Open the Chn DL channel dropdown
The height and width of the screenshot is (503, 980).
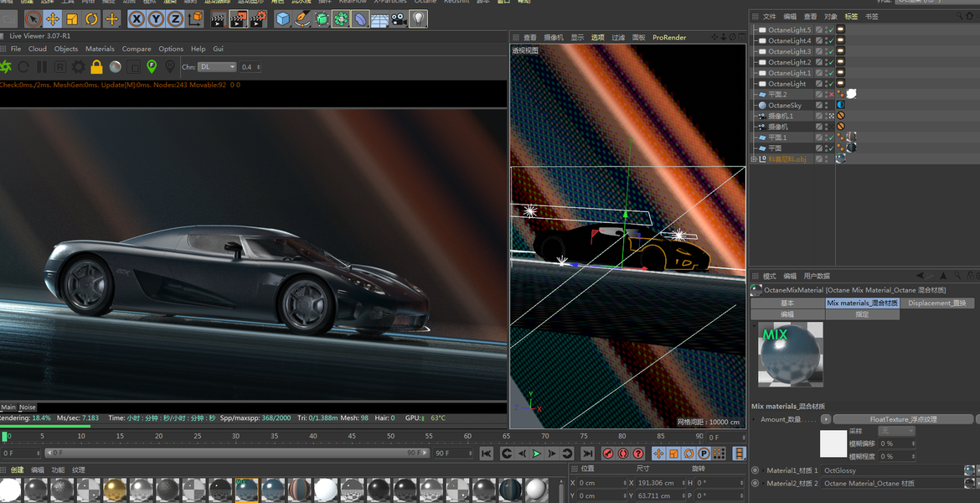click(x=216, y=67)
